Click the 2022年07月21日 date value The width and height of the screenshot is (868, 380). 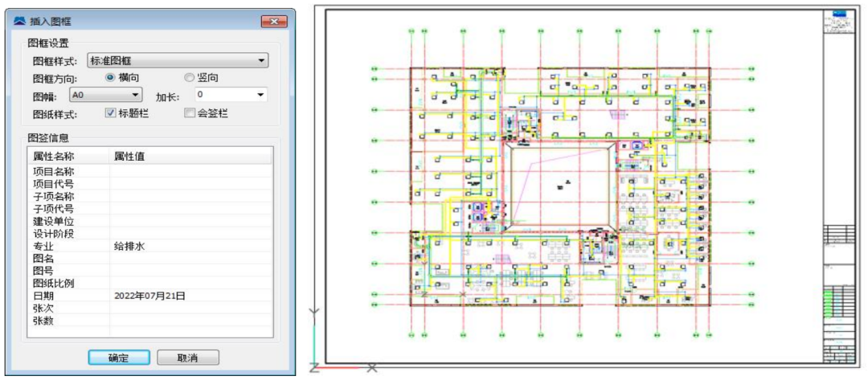click(149, 296)
